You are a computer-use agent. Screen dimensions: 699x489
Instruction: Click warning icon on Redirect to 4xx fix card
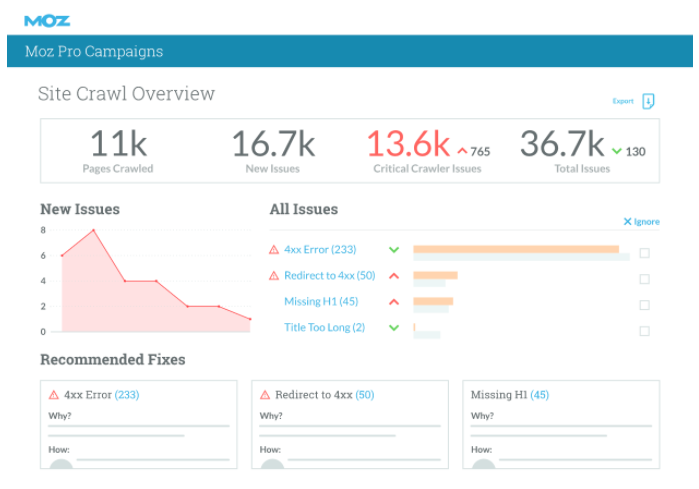tap(265, 395)
